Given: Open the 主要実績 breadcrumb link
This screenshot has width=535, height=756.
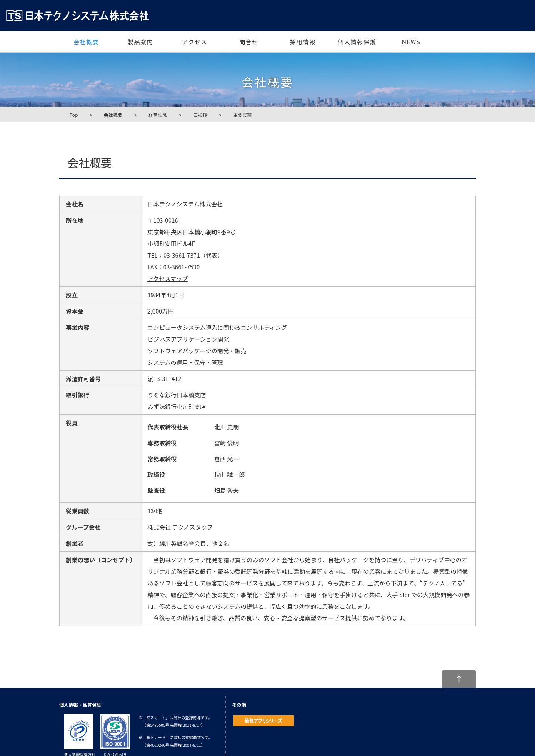Looking at the screenshot, I should click(242, 115).
